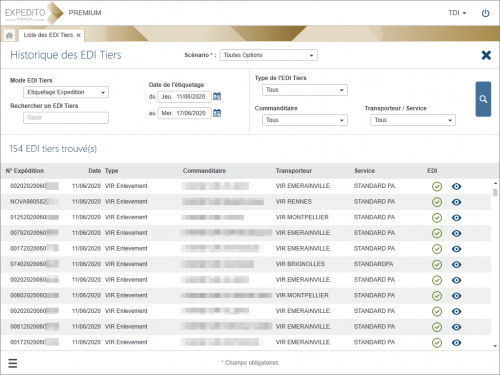Close the Liste des EDI Tiers tab
The height and width of the screenshot is (375, 500).
point(79,35)
